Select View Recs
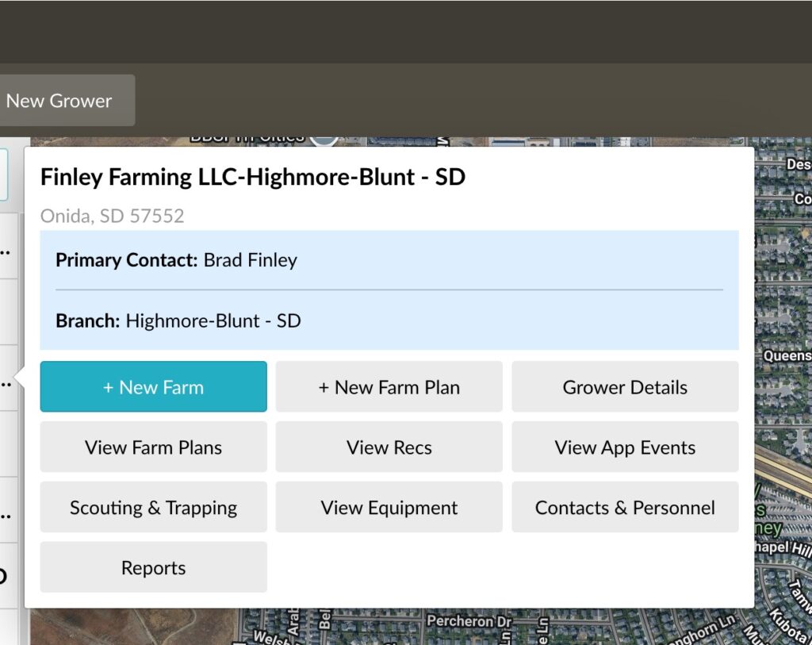812x645 pixels. (x=389, y=447)
